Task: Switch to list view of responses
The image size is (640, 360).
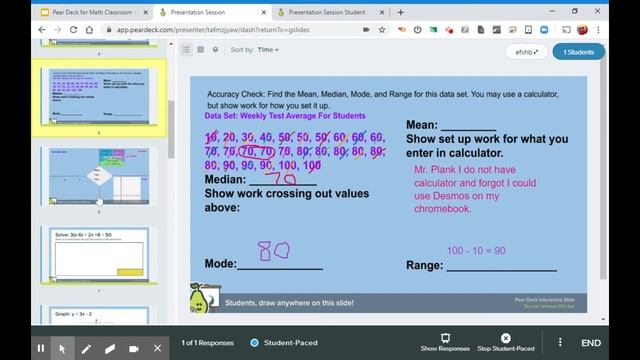Action: [x=186, y=49]
